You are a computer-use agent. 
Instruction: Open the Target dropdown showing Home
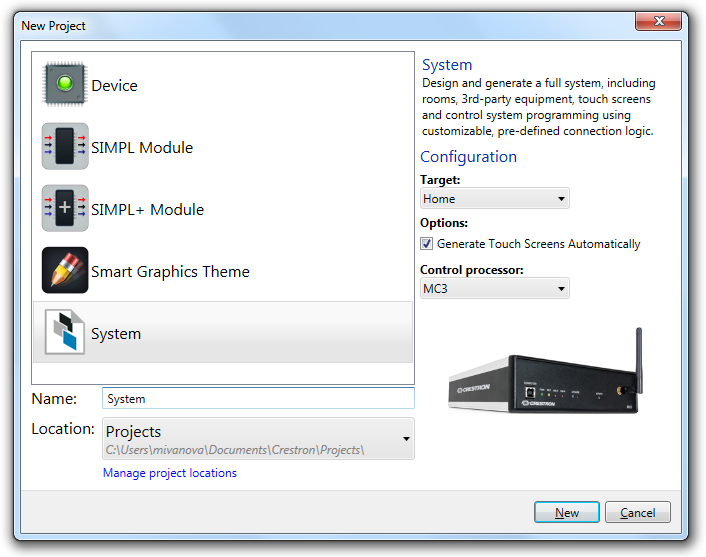(x=494, y=199)
